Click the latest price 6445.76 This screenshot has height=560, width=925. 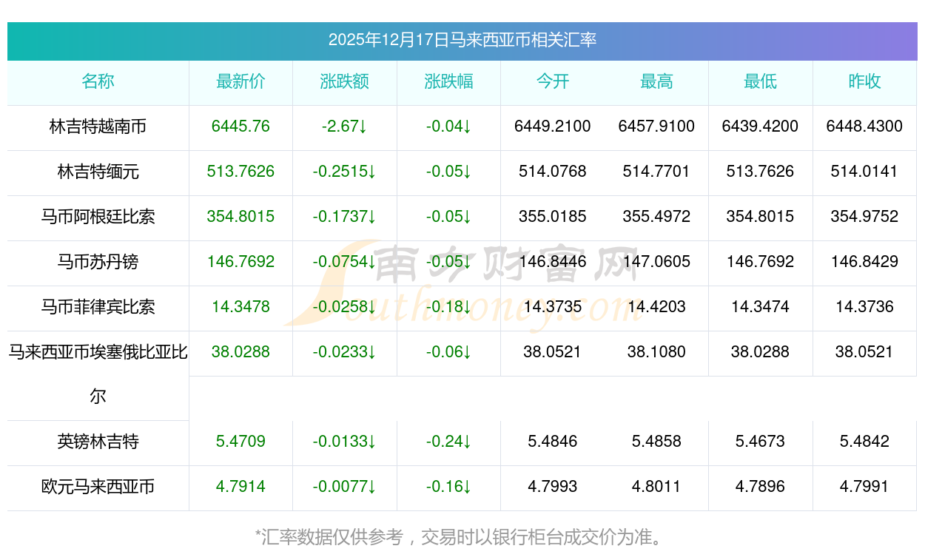(x=240, y=126)
